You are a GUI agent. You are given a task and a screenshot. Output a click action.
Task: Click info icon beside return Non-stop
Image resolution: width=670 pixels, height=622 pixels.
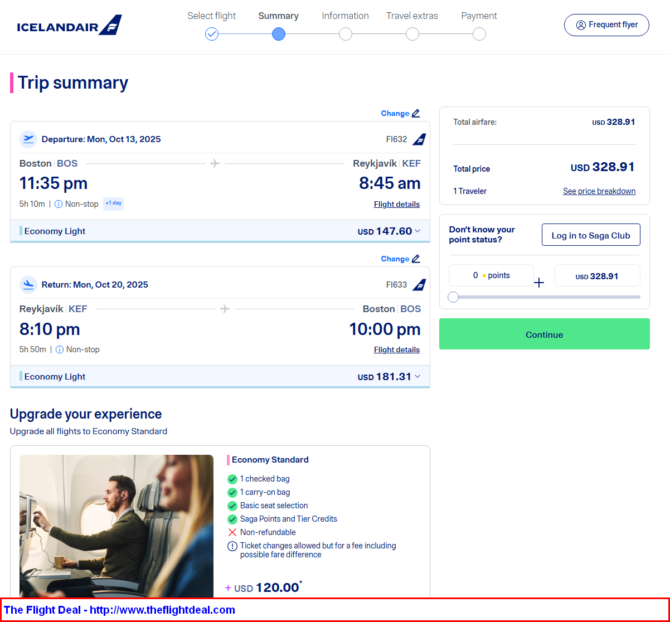[x=60, y=349]
